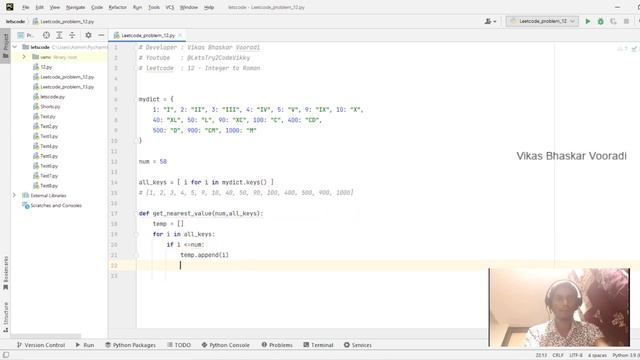
Task: Open the Run tool window at bottom
Action: 85,345
